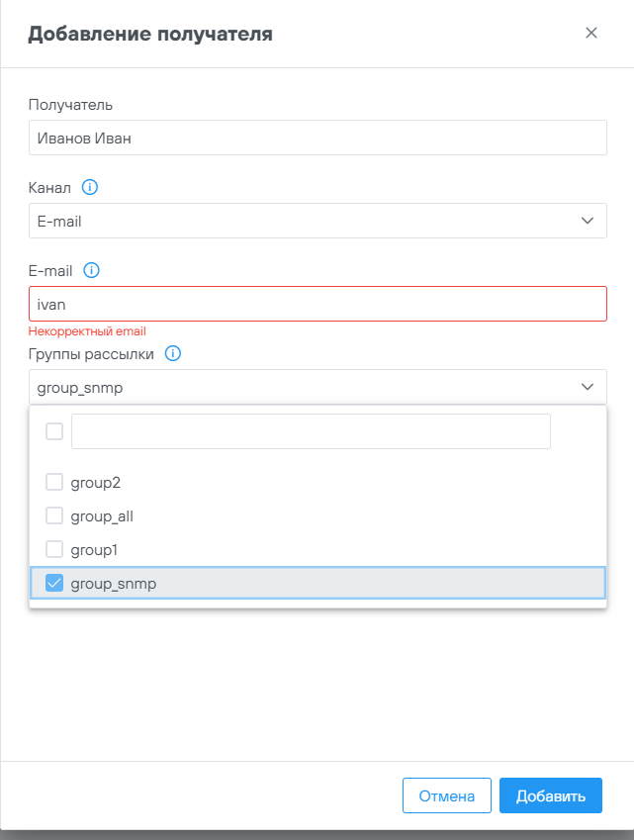Screen dimensions: 634x840
Task: Close the recipient dialog with the X icon
Action: [x=591, y=33]
